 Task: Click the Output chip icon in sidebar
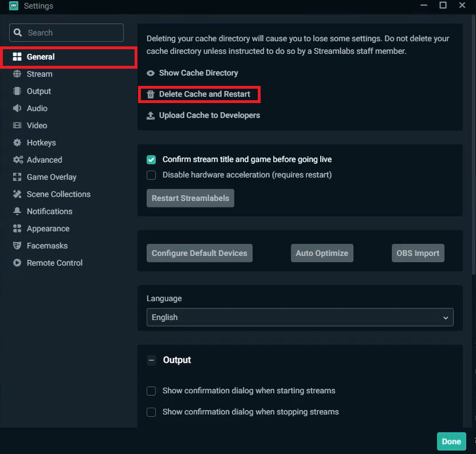17,91
